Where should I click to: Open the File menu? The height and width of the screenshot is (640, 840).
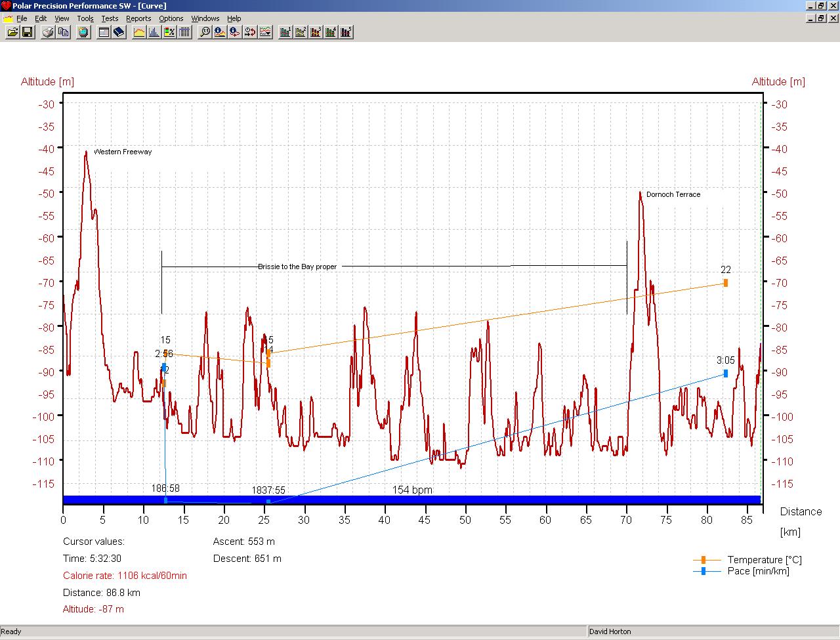point(22,18)
